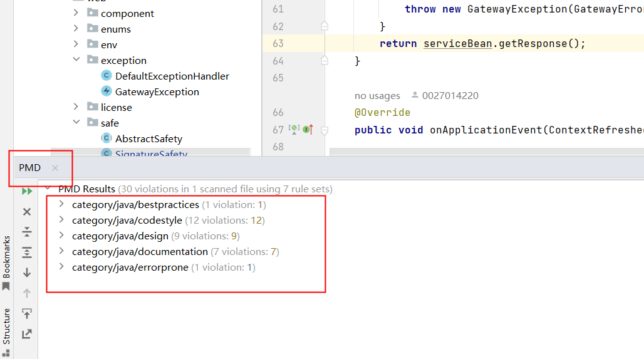The width and height of the screenshot is (644, 359).
Task: Fold method at line 67
Action: pos(325,130)
